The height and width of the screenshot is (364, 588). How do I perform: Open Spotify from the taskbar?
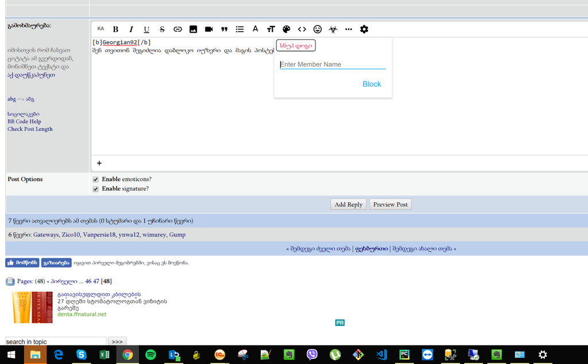pos(150,355)
